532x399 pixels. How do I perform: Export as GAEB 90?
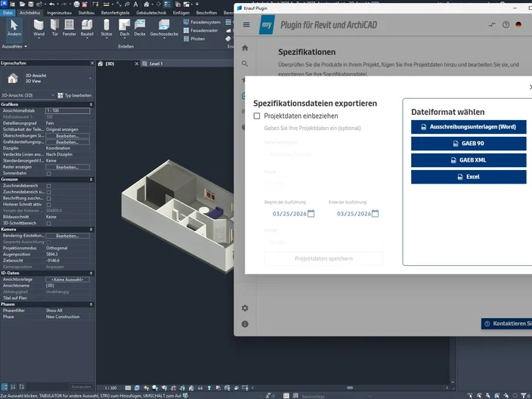coord(469,144)
